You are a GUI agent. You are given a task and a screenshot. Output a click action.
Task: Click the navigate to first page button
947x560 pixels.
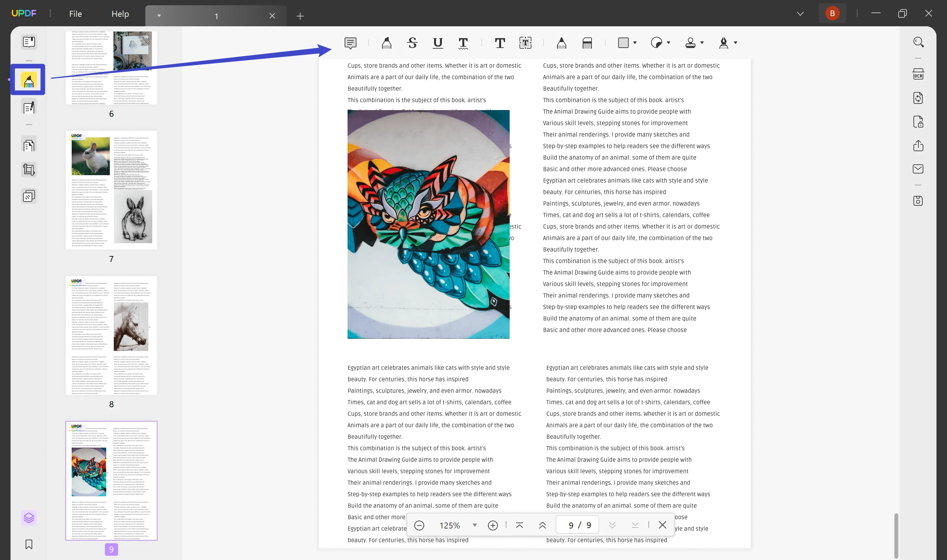[x=519, y=525]
